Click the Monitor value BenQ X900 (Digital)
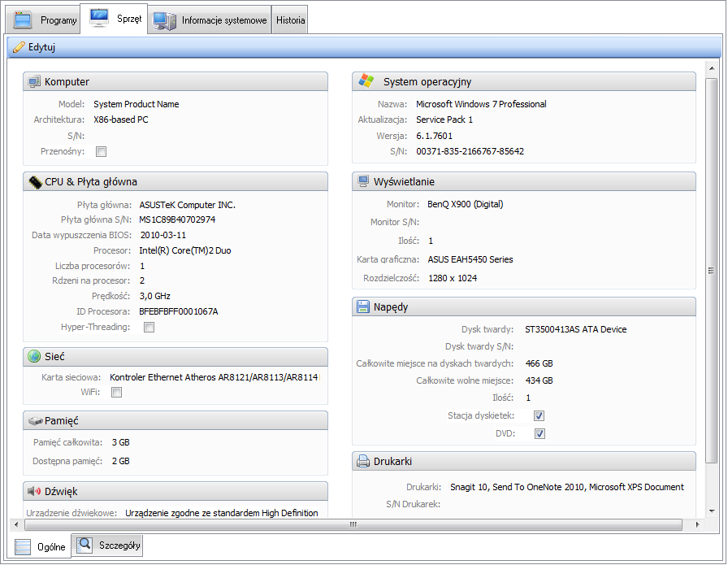 coord(466,204)
